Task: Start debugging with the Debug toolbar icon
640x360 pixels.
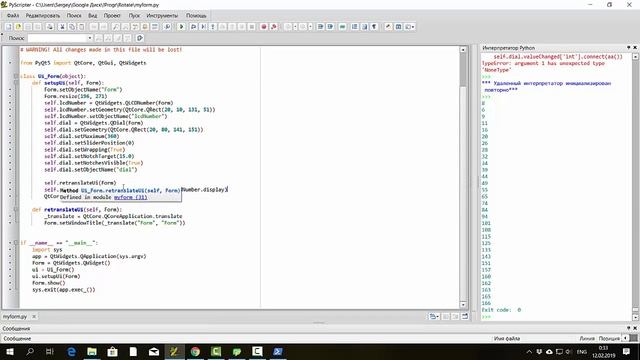Action: pyautogui.click(x=193, y=27)
